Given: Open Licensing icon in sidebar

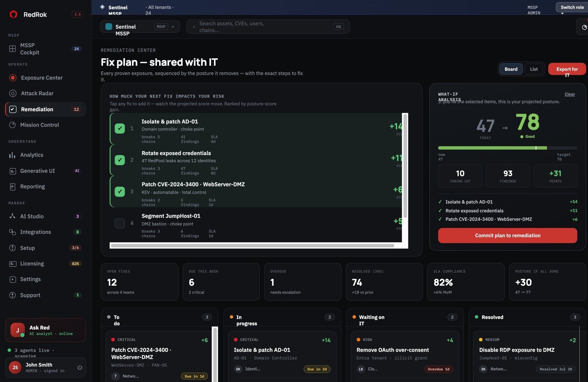Looking at the screenshot, I should pos(12,264).
